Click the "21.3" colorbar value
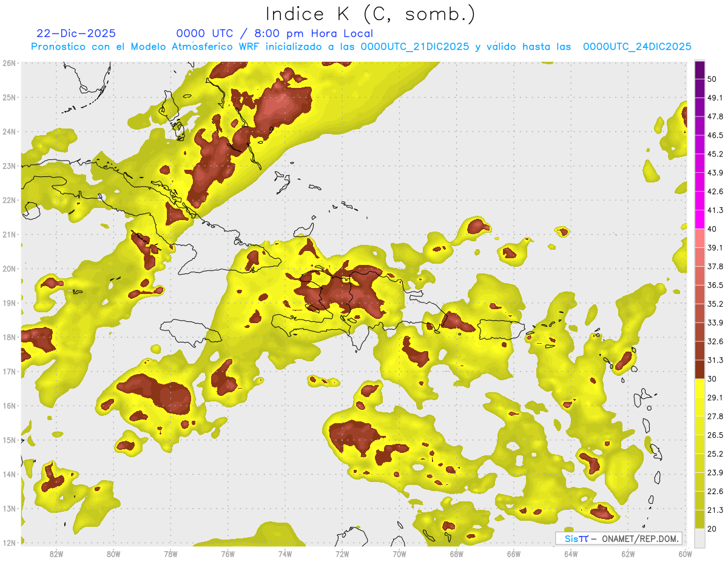The image size is (728, 562). pyautogui.click(x=715, y=510)
